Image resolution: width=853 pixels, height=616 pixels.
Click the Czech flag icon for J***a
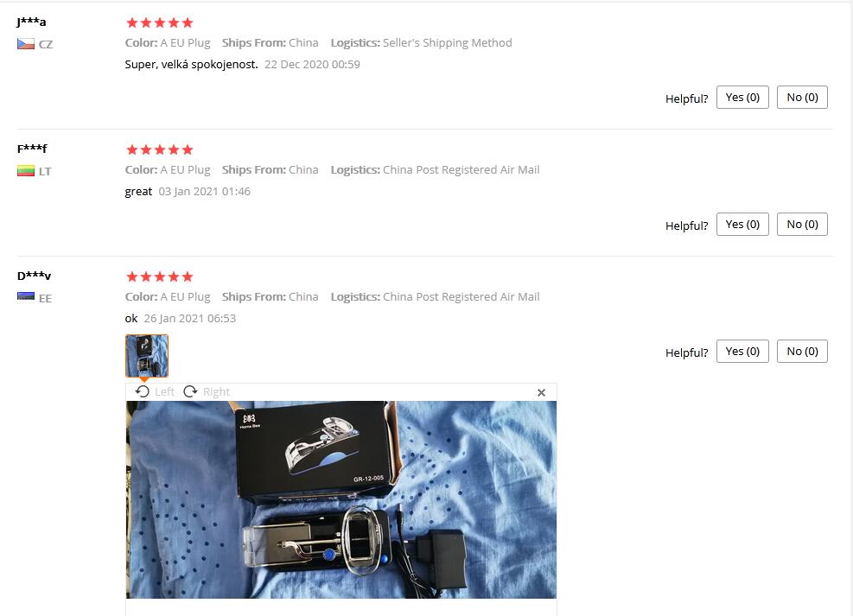[x=26, y=44]
